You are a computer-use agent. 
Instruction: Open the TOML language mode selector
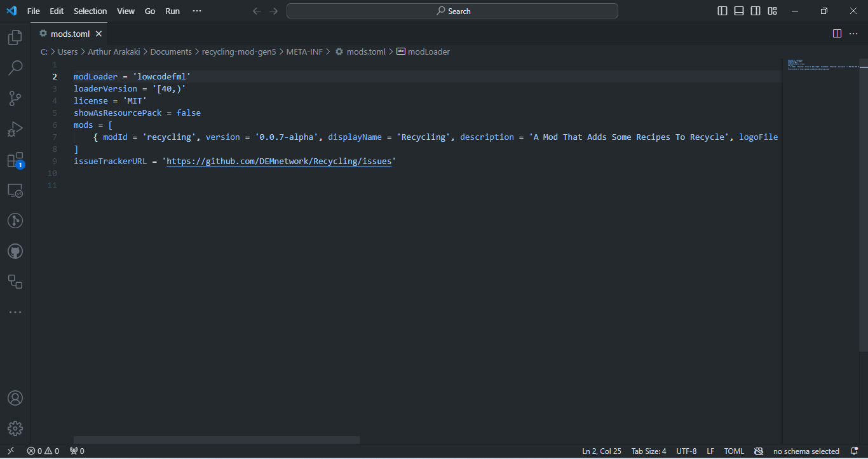click(x=734, y=451)
